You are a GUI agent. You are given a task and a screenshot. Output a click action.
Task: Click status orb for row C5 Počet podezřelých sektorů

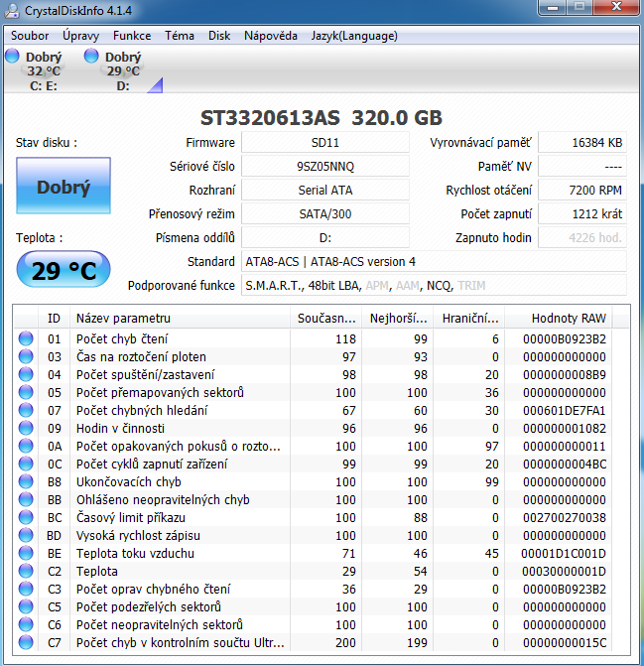(x=26, y=606)
